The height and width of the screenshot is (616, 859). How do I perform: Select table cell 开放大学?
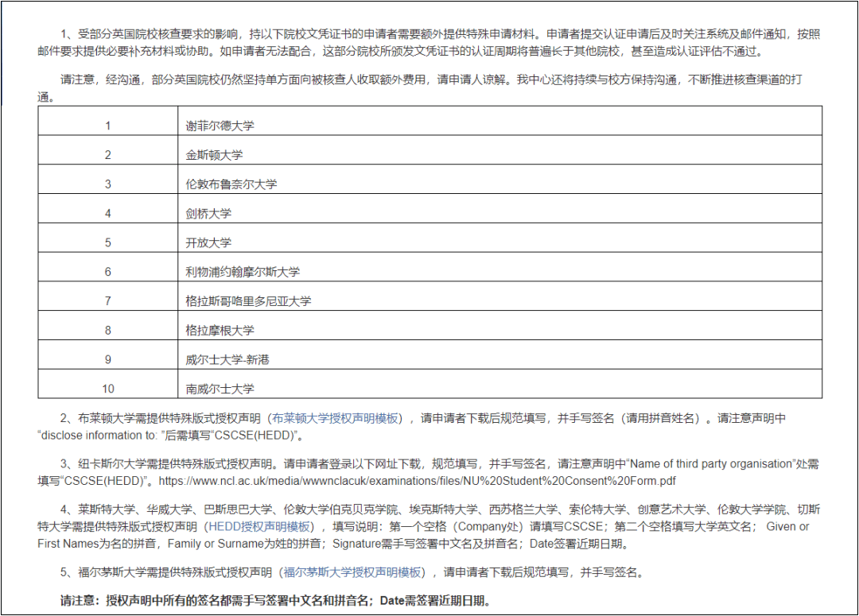click(x=499, y=238)
